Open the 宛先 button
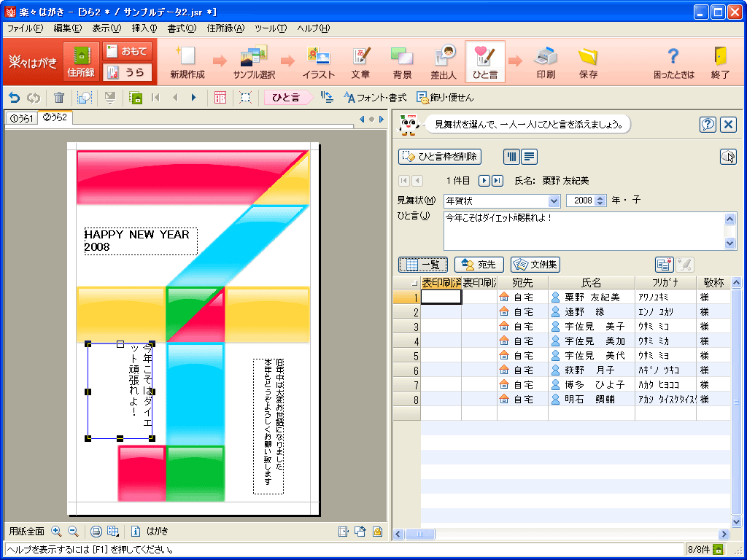 click(x=479, y=265)
